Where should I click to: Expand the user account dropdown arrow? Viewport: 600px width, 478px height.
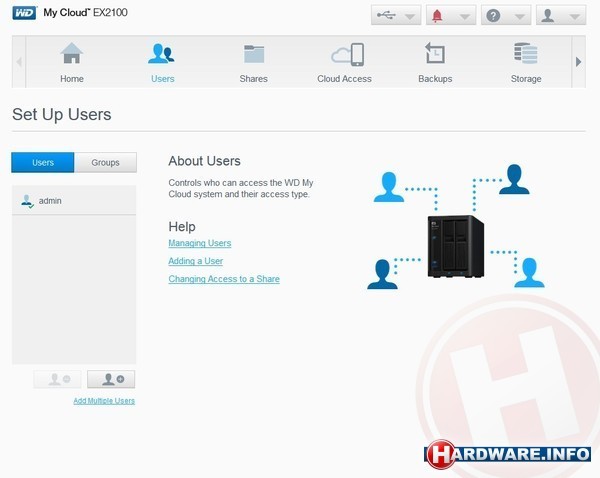[x=574, y=17]
